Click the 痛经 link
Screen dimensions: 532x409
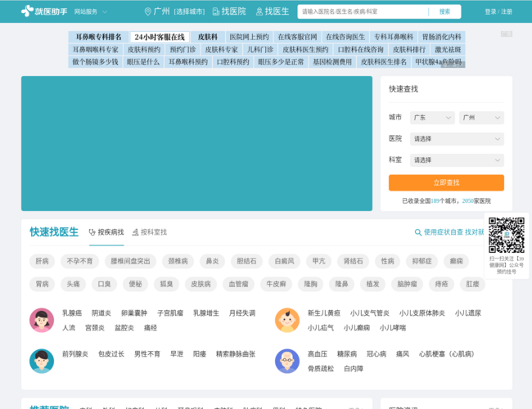tap(151, 328)
